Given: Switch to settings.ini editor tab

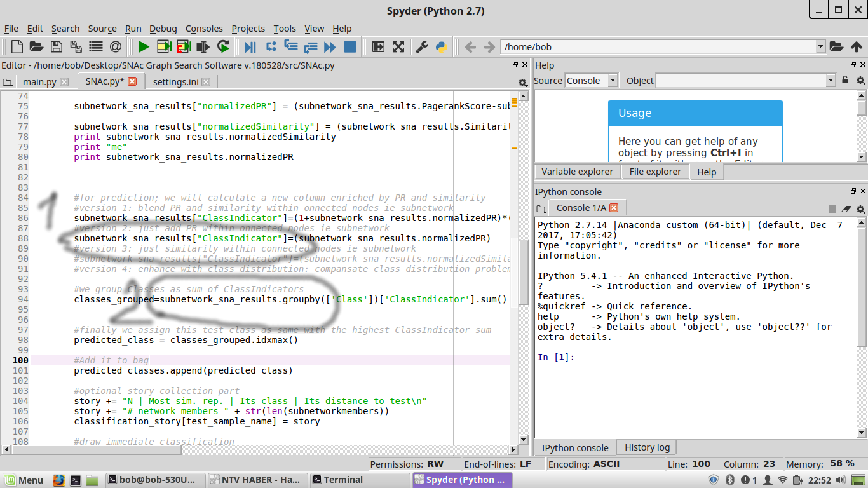Looking at the screenshot, I should (181, 81).
